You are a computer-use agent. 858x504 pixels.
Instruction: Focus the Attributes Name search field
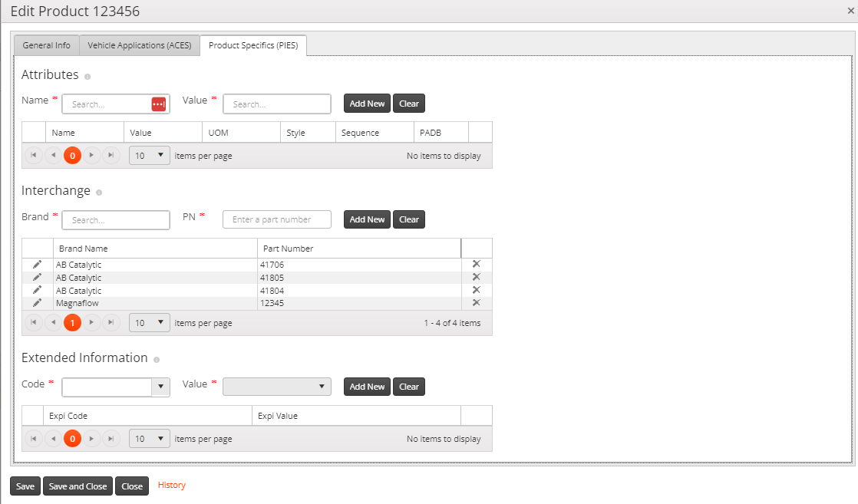tap(106, 104)
